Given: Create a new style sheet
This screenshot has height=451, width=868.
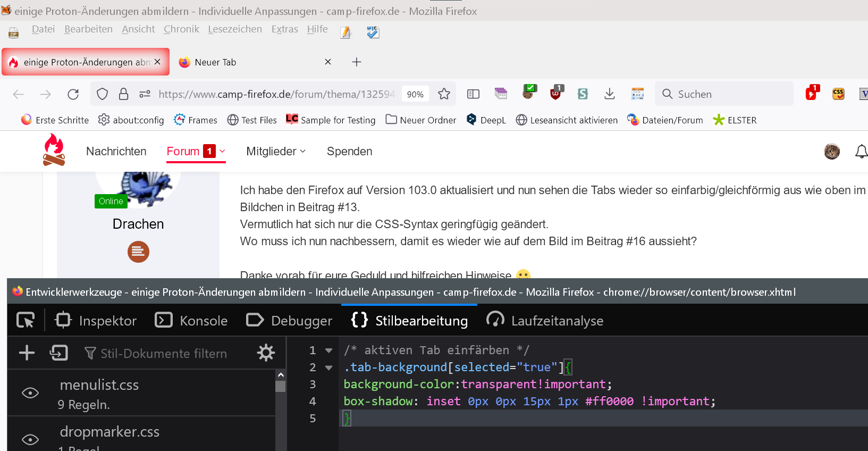Looking at the screenshot, I should coord(27,353).
